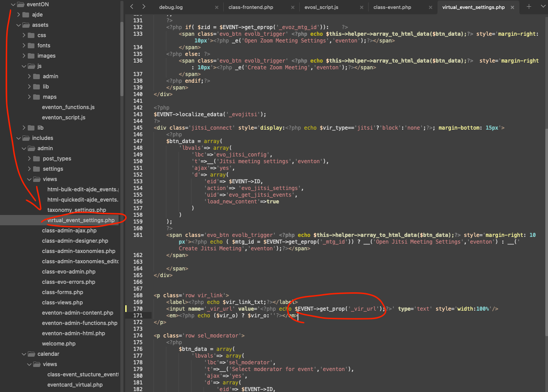
Task: Open class-admin-ajax.php file
Action: [x=69, y=231]
